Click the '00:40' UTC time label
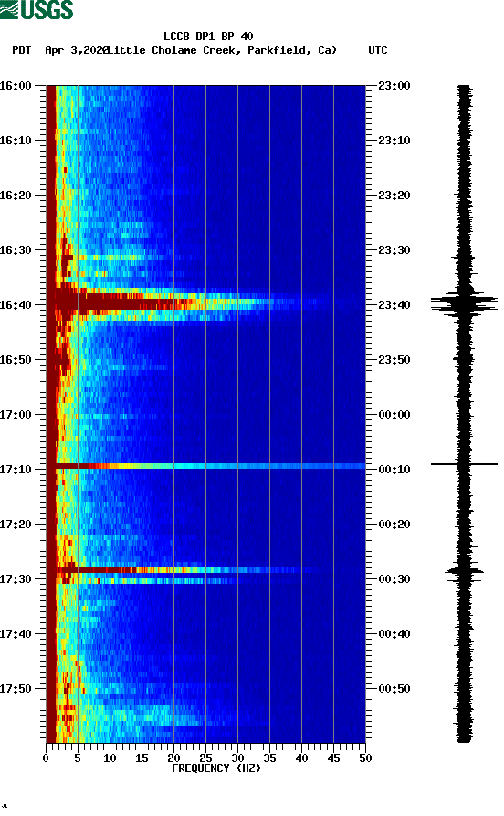Screen dimensions: 504x816 (394, 634)
